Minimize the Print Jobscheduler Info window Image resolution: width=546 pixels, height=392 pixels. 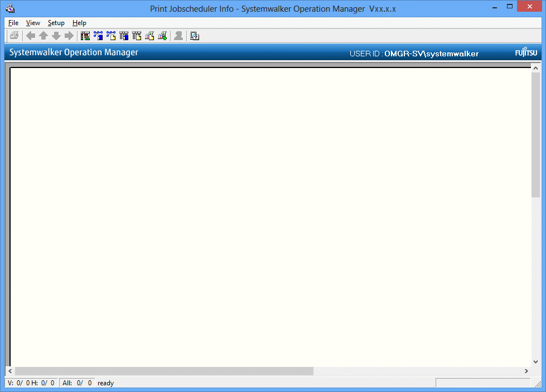[x=495, y=7]
